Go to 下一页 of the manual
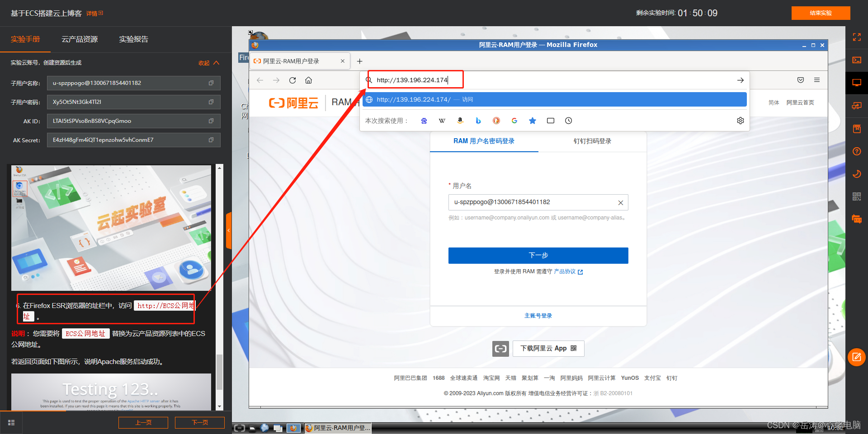The height and width of the screenshot is (434, 868). pyautogui.click(x=200, y=423)
